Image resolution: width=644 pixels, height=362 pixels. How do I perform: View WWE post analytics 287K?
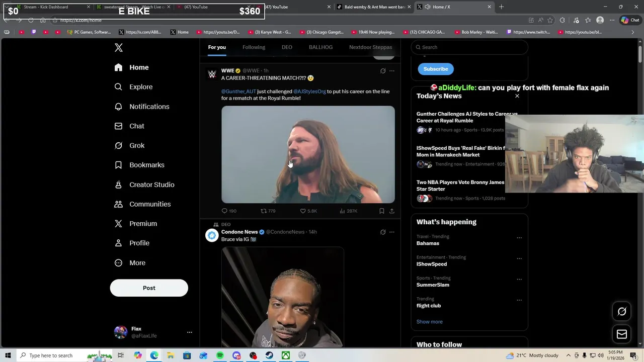[x=348, y=211]
